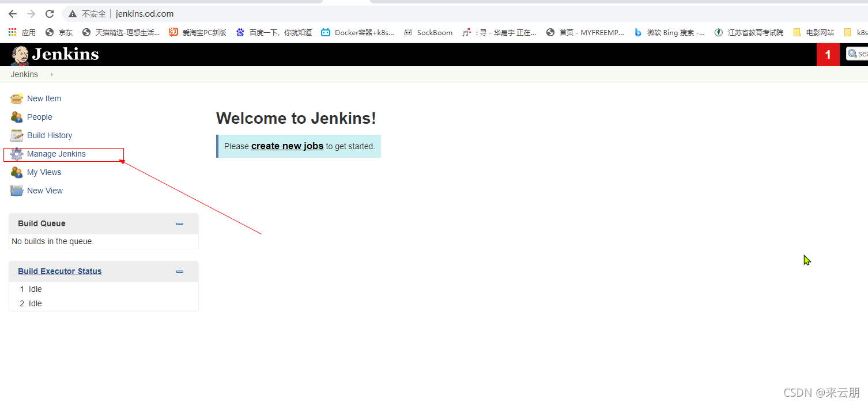Open the 京东 bookmark
Screen dimensions: 868x403
59,32
